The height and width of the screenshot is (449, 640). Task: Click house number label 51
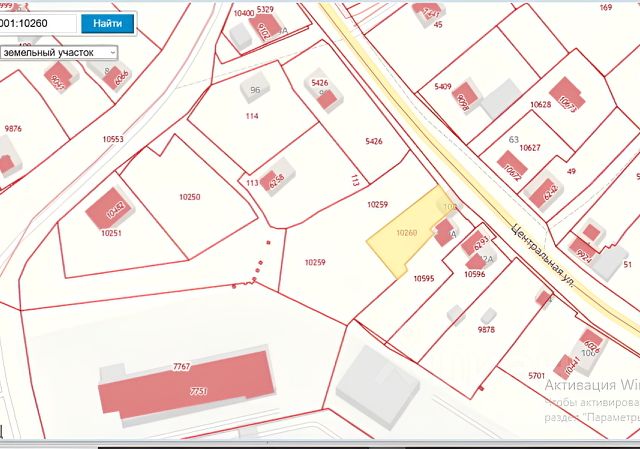pyautogui.click(x=628, y=264)
